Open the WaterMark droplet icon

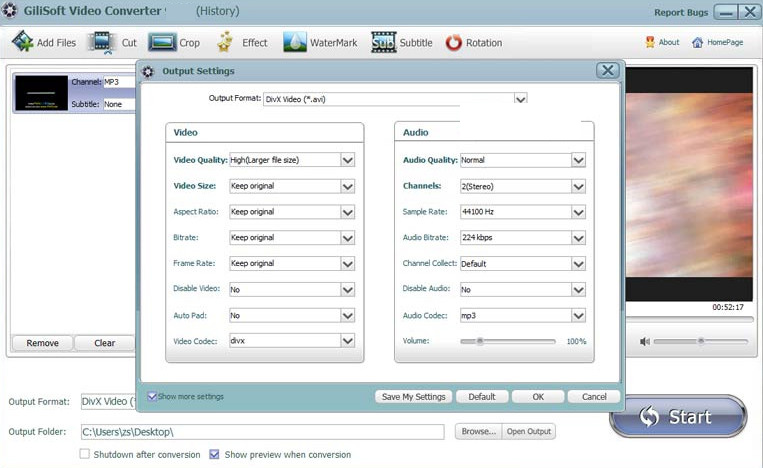[295, 42]
